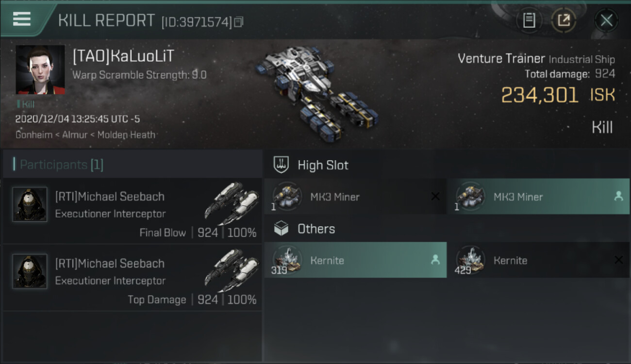The width and height of the screenshot is (631, 364).
Task: Open the clipboard notes icon
Action: [x=529, y=20]
